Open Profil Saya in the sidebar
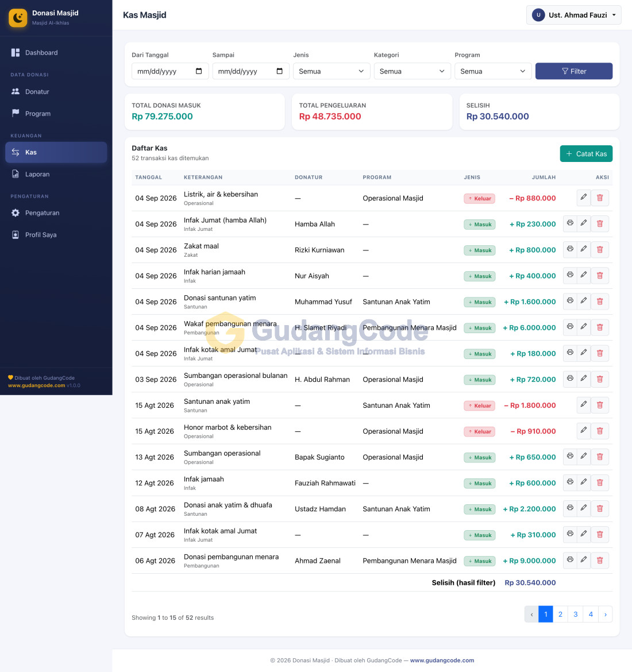This screenshot has height=672, width=632. pos(56,235)
